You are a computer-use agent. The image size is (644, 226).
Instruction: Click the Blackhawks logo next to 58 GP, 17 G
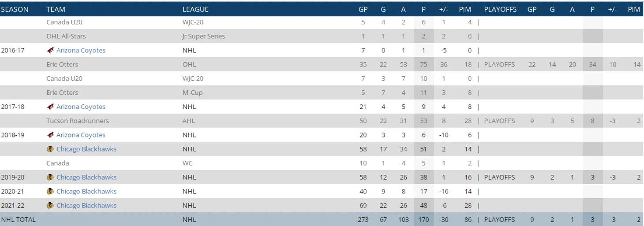click(50, 149)
